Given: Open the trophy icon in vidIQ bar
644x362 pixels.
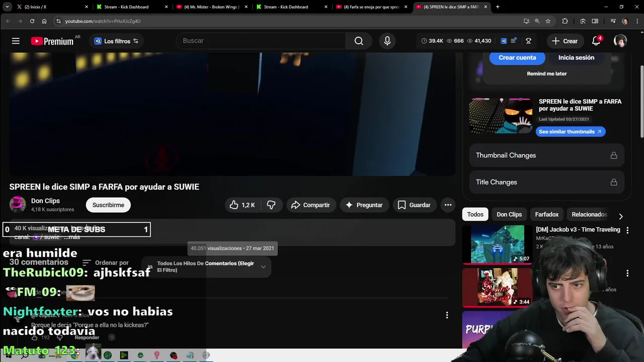Looking at the screenshot, I should pos(528,41).
